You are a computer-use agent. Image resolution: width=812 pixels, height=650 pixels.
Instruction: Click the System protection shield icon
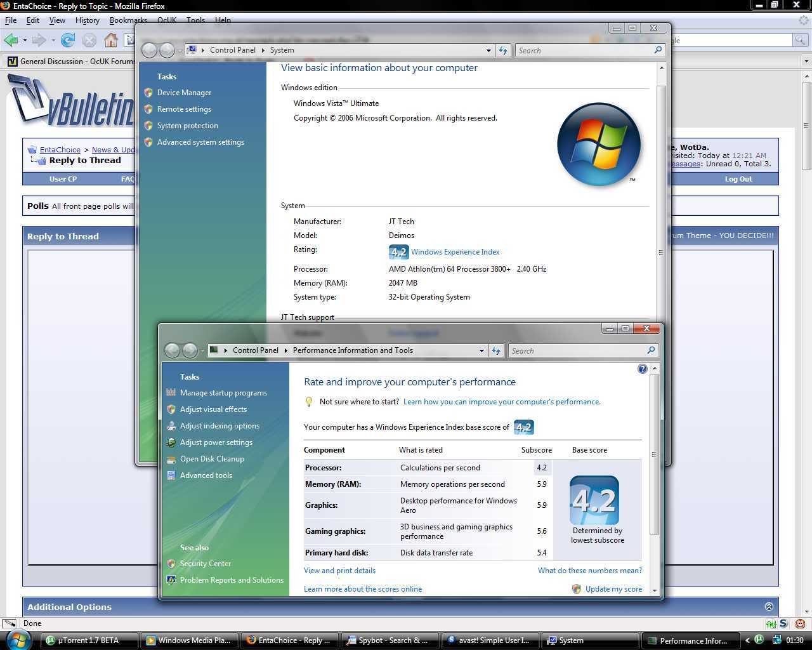click(x=148, y=126)
